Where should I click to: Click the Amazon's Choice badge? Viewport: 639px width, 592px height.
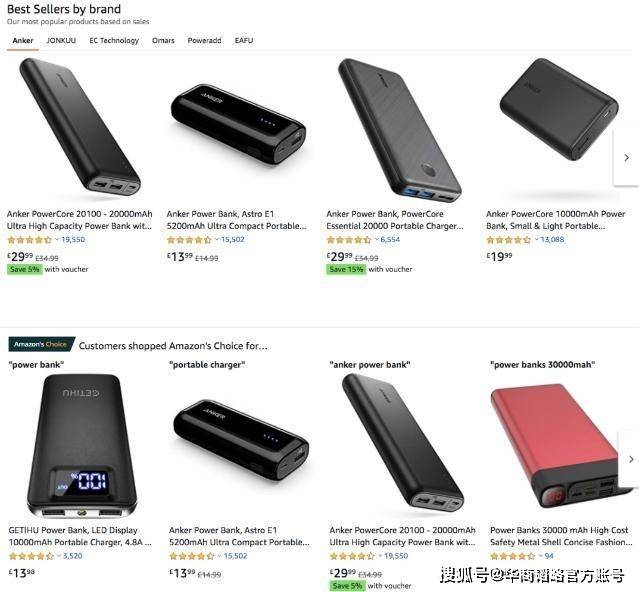[x=41, y=344]
